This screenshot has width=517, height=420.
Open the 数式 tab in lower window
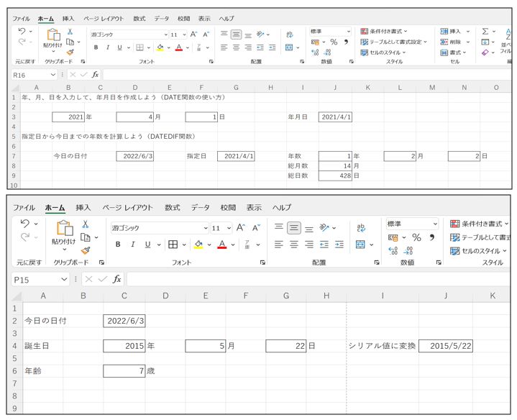(x=173, y=208)
